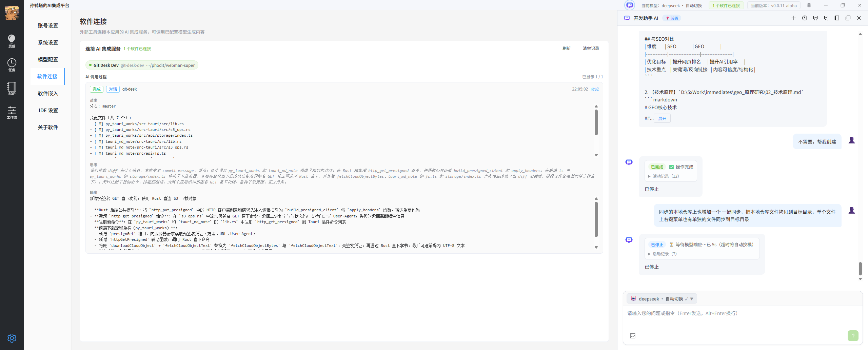Click the request section scroll-down arrow
This screenshot has width=868, height=350.
[596, 155]
